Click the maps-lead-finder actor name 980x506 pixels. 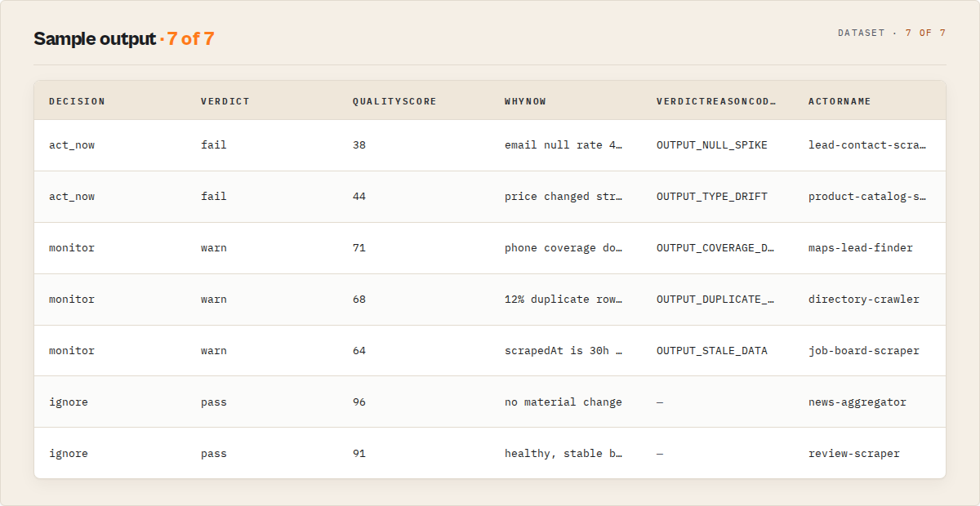861,248
